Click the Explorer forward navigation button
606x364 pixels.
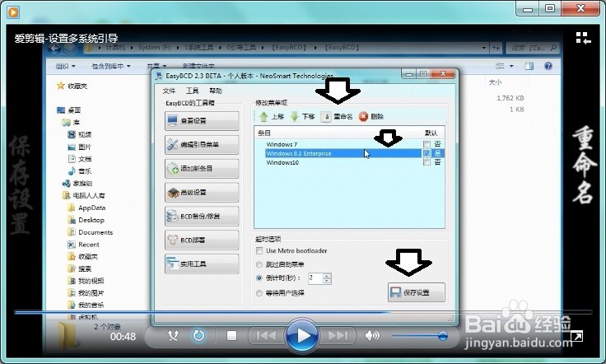pos(69,49)
